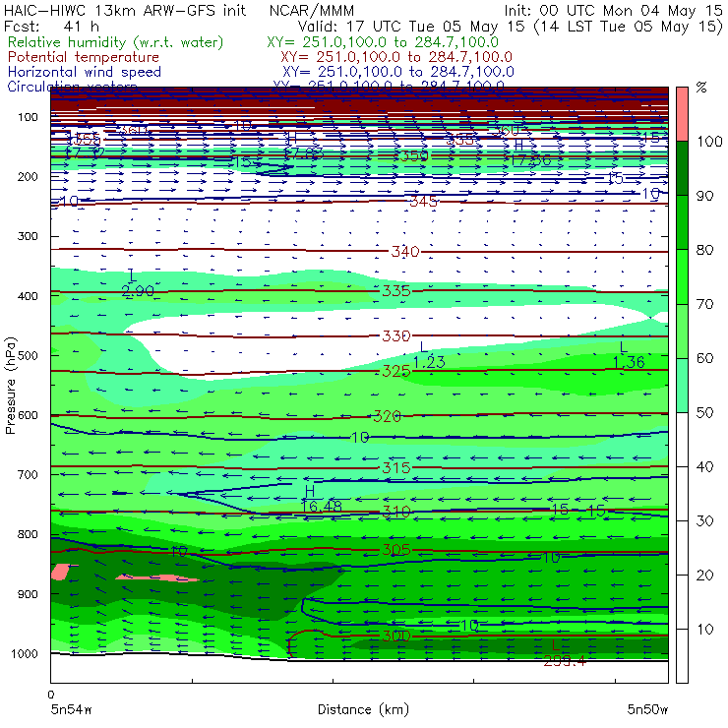The width and height of the screenshot is (728, 728).
Task: Pick the 80–90% green color bar segment
Action: (x=682, y=222)
